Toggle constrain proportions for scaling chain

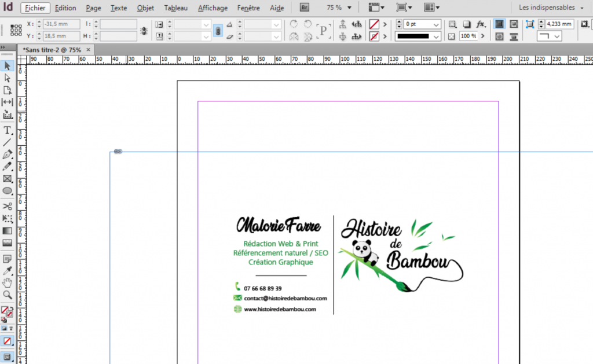tap(218, 31)
